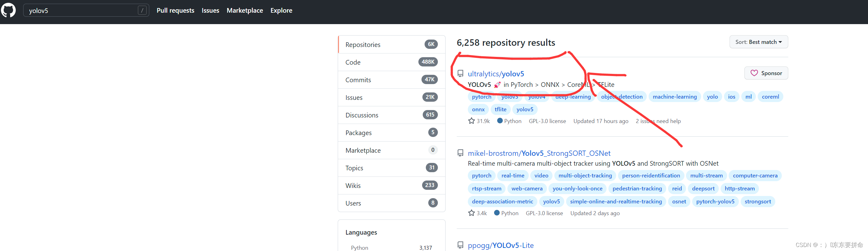This screenshot has height=251, width=868.
Task: Select Packages filter in sidebar
Action: pyautogui.click(x=392, y=133)
